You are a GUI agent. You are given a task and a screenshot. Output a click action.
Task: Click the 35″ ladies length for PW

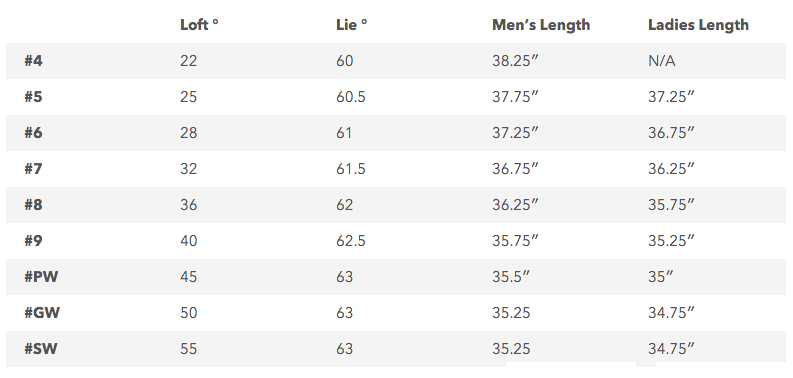(x=660, y=277)
